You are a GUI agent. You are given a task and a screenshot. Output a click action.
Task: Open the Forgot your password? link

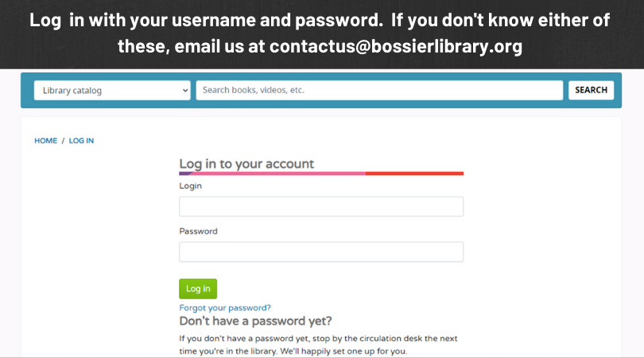point(225,308)
